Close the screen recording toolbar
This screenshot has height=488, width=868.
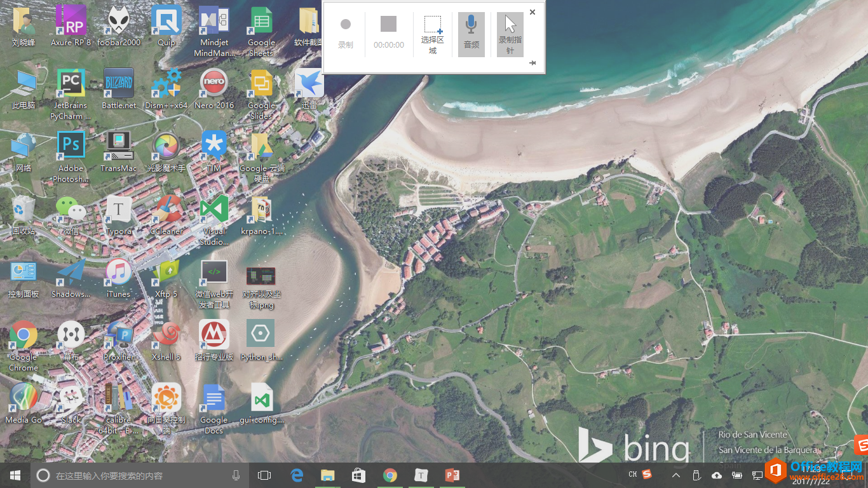coord(532,12)
